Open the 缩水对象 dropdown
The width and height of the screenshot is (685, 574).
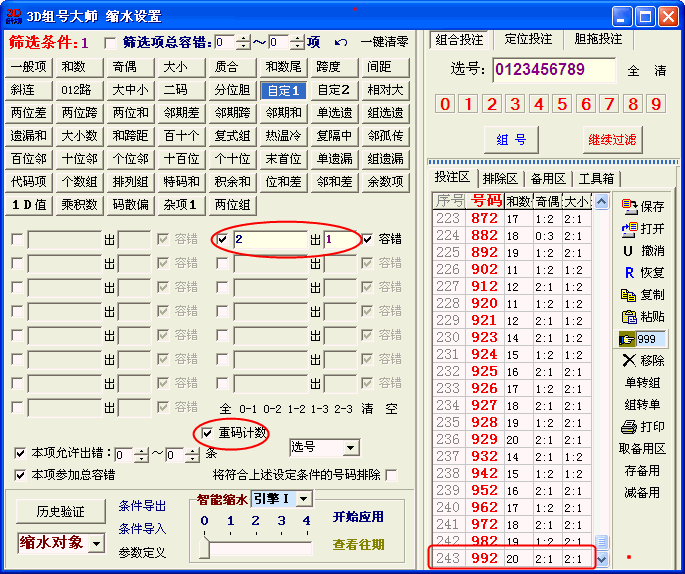(x=96, y=543)
